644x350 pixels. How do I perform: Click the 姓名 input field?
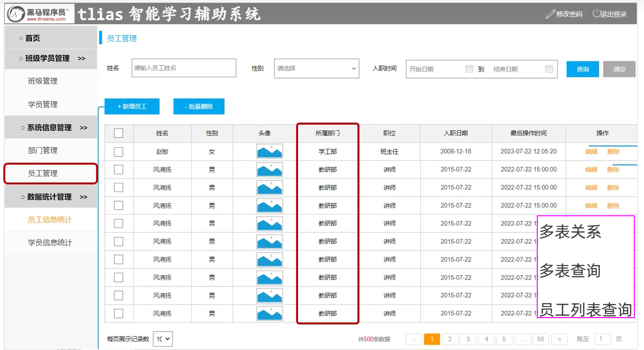click(x=184, y=68)
